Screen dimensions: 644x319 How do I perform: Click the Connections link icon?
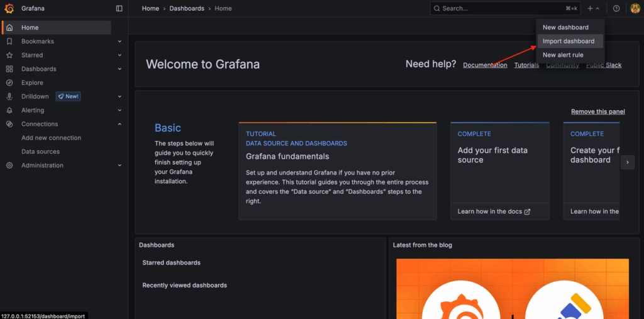coord(9,124)
